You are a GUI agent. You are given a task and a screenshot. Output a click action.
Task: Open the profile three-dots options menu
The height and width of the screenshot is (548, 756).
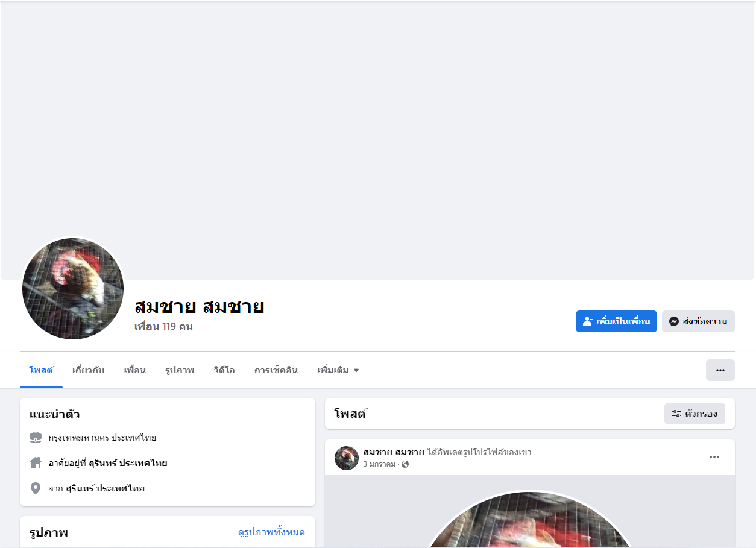[720, 370]
